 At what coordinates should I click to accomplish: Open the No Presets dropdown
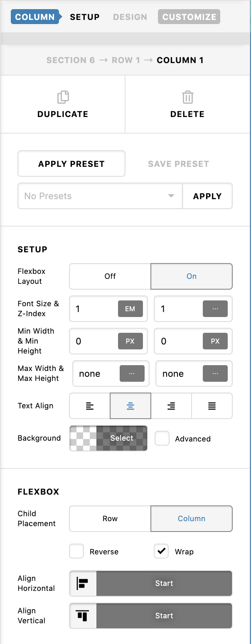[100, 196]
